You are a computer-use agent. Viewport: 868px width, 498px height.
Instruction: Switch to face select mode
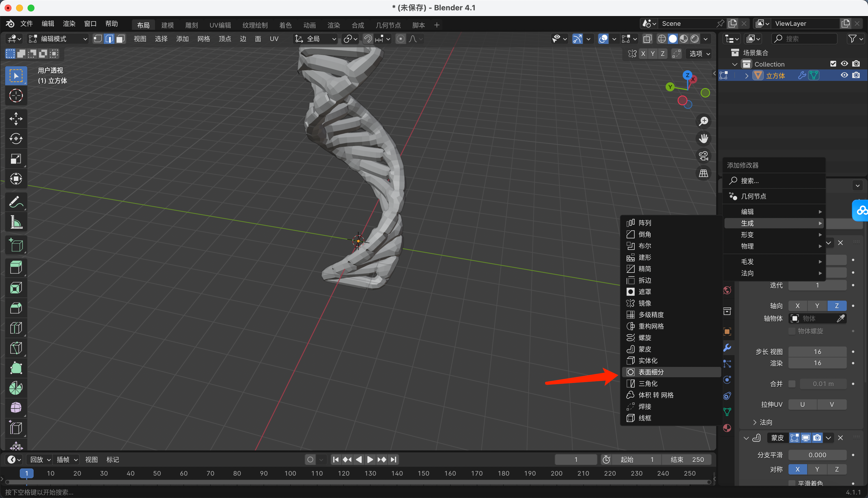120,39
